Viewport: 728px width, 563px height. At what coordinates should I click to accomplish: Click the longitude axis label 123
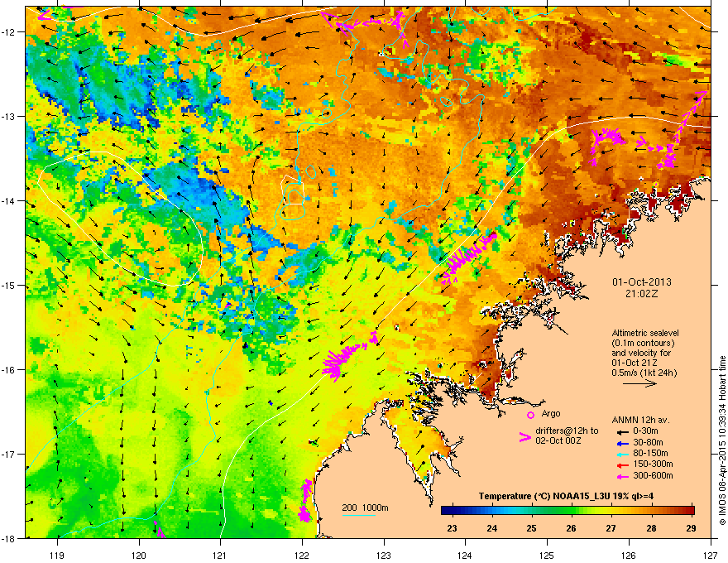coord(384,555)
